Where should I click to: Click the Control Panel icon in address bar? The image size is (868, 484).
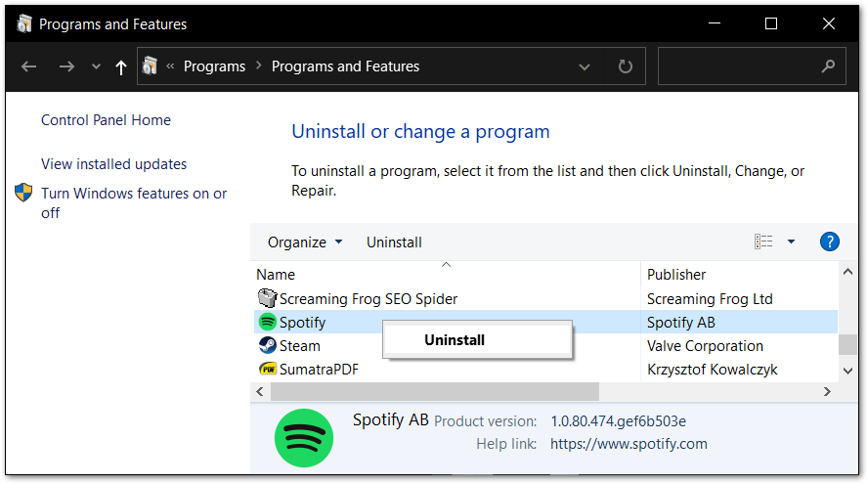150,66
